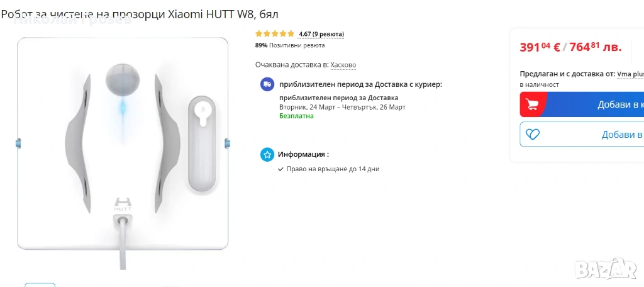Click the red shopping cart icon
Viewport: 644px width, 287px height.
click(x=533, y=104)
